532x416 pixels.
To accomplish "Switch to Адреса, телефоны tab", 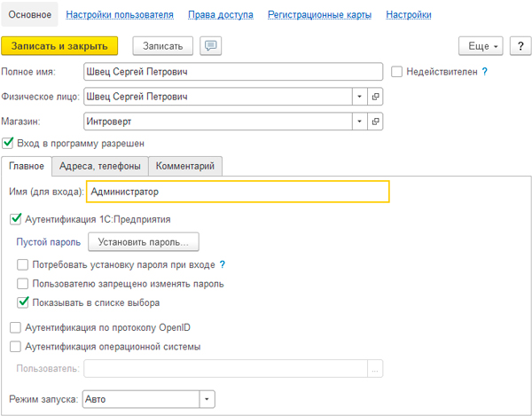I will tap(100, 166).
